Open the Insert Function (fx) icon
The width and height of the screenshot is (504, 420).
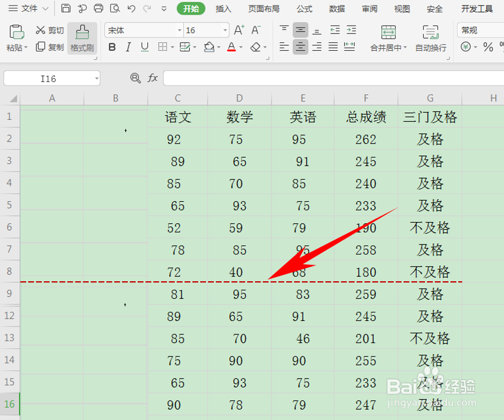point(152,78)
